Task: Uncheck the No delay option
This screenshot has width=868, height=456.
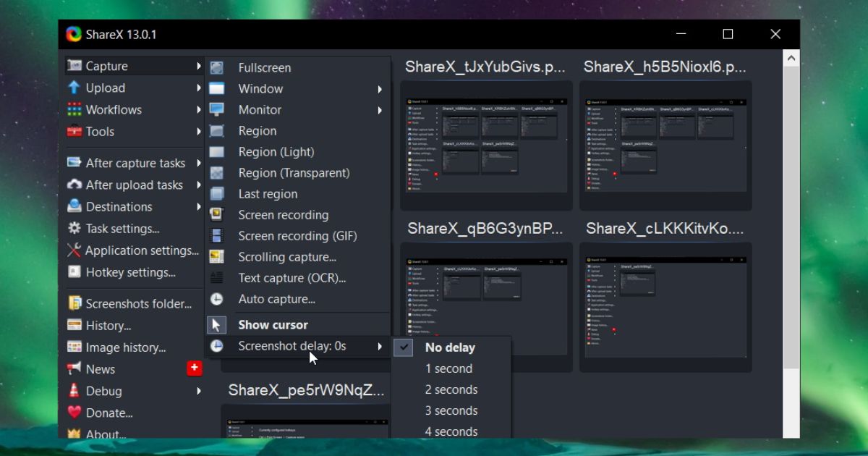Action: point(450,347)
